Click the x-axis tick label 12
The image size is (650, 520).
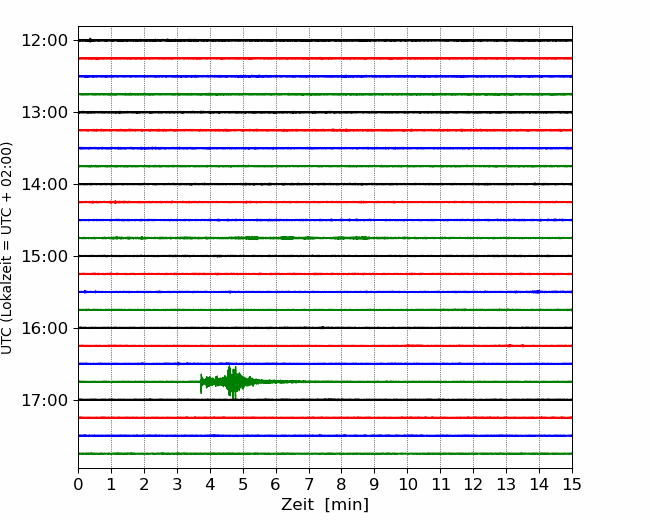pyautogui.click(x=473, y=484)
